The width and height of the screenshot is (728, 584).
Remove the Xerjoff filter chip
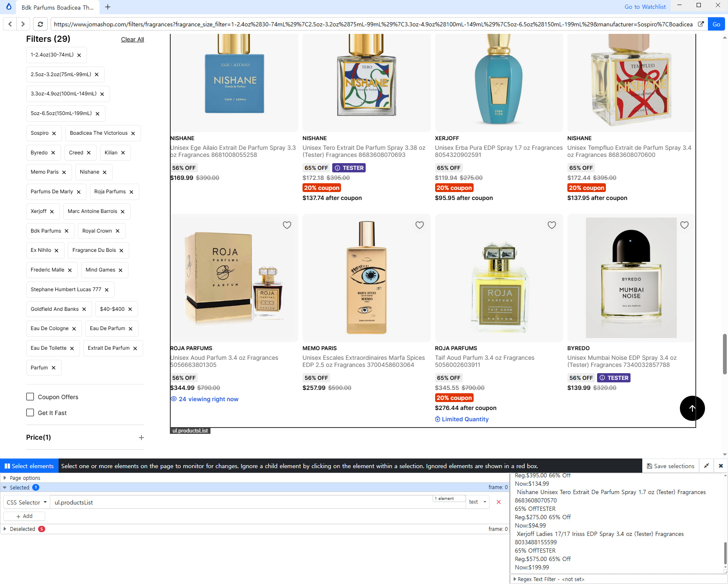(x=52, y=212)
